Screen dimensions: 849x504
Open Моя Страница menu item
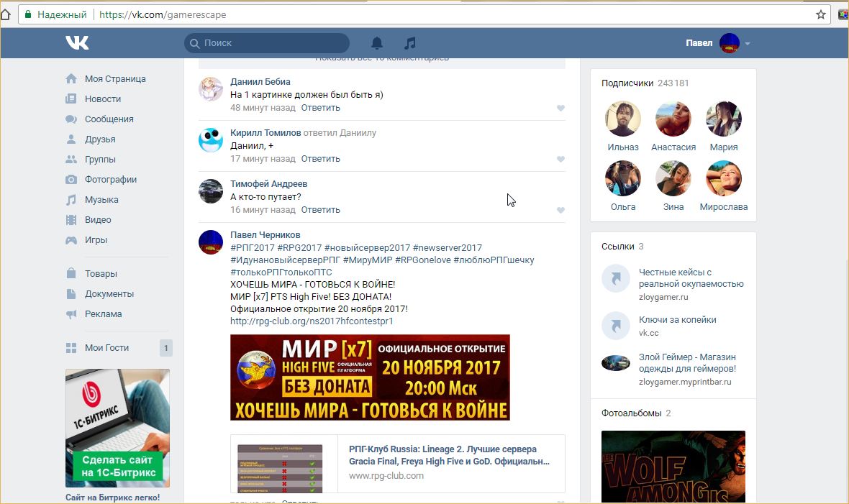(x=115, y=78)
